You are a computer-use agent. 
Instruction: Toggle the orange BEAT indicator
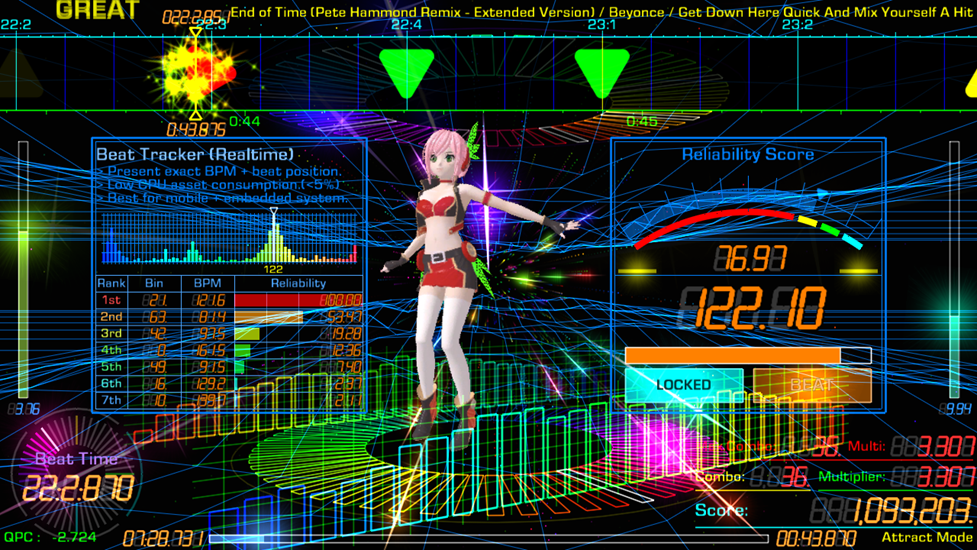tap(812, 385)
